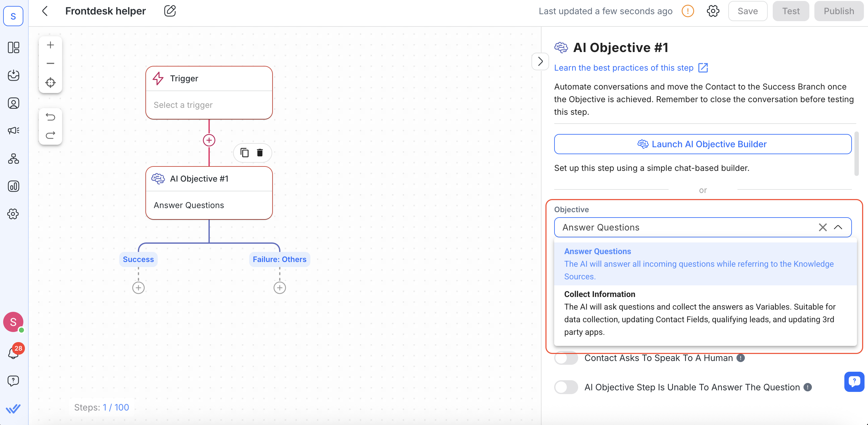The height and width of the screenshot is (425, 868).
Task: Edit the workflow name pencil icon
Action: pos(170,11)
